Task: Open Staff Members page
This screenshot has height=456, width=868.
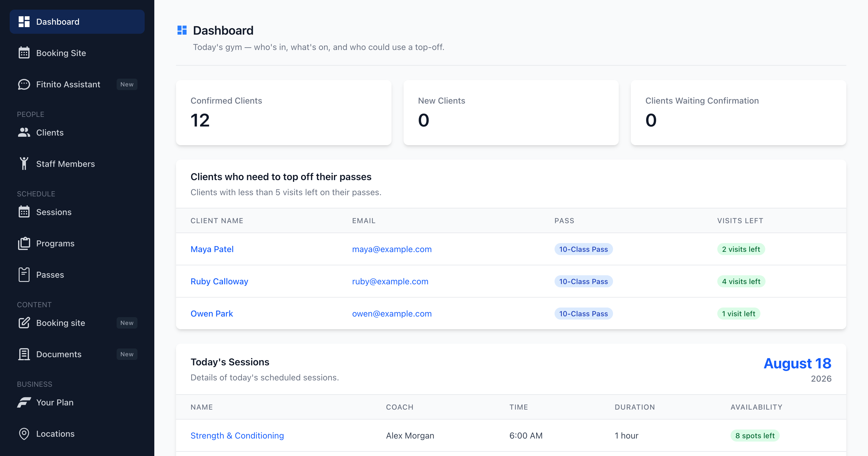Action: coord(77,164)
